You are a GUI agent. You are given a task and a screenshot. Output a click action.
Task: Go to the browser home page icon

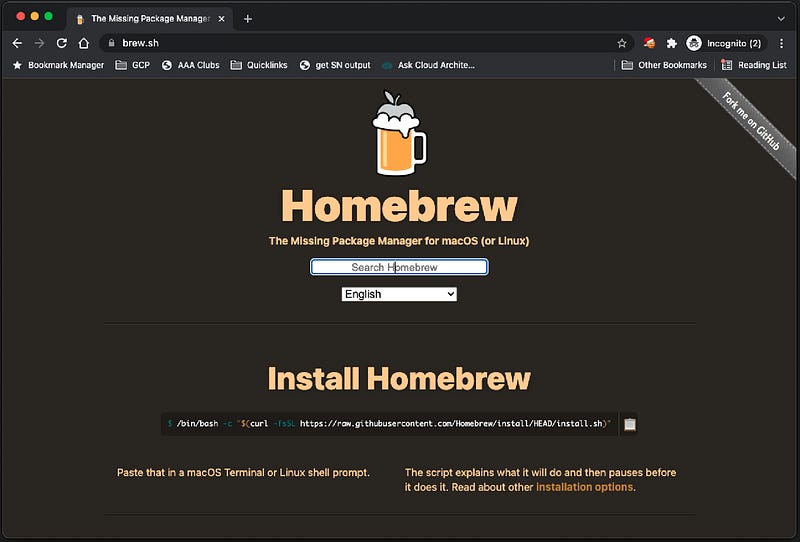[x=84, y=43]
